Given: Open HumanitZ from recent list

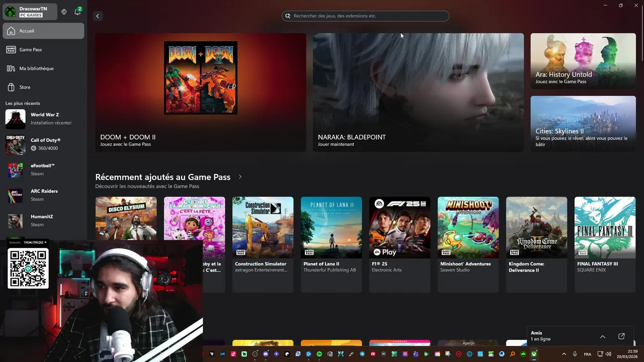Looking at the screenshot, I should [43, 221].
